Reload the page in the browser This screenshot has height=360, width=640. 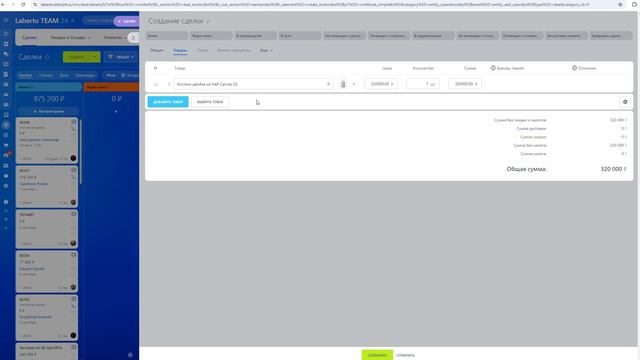[23, 4]
